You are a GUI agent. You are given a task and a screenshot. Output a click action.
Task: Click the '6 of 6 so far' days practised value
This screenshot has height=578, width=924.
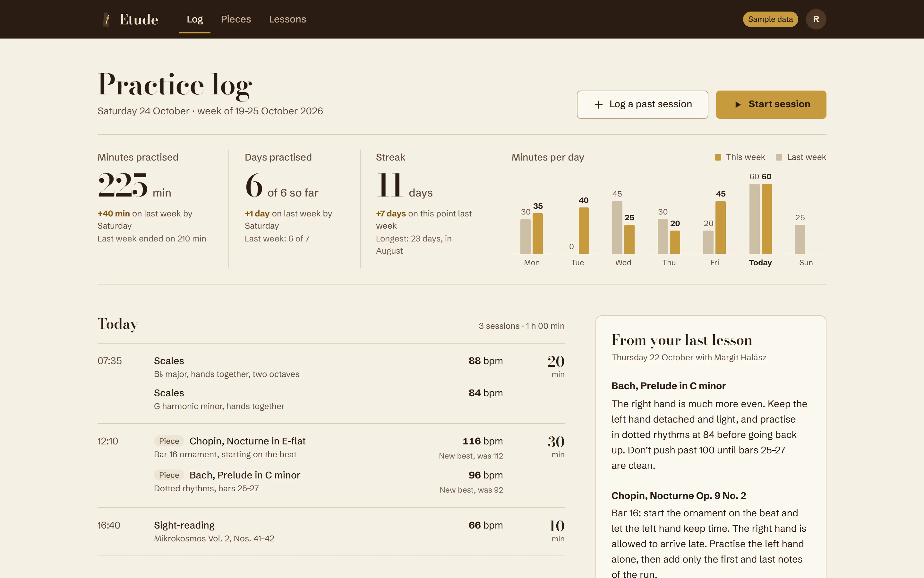point(281,185)
